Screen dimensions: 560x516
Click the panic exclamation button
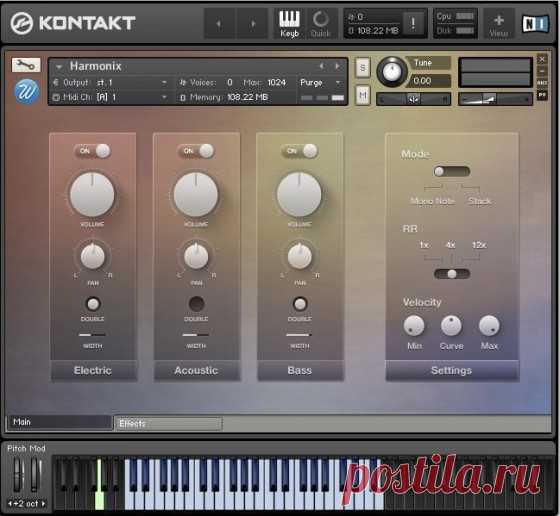(413, 23)
